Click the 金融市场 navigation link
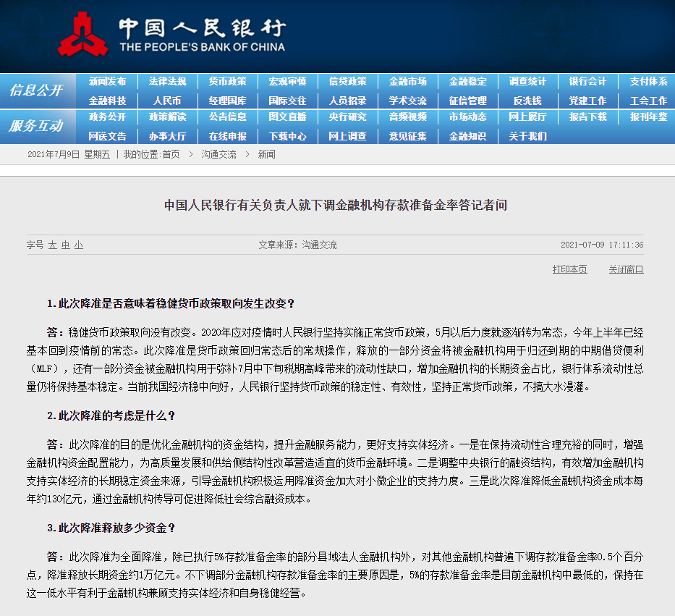This screenshot has height=616, width=675. [408, 81]
